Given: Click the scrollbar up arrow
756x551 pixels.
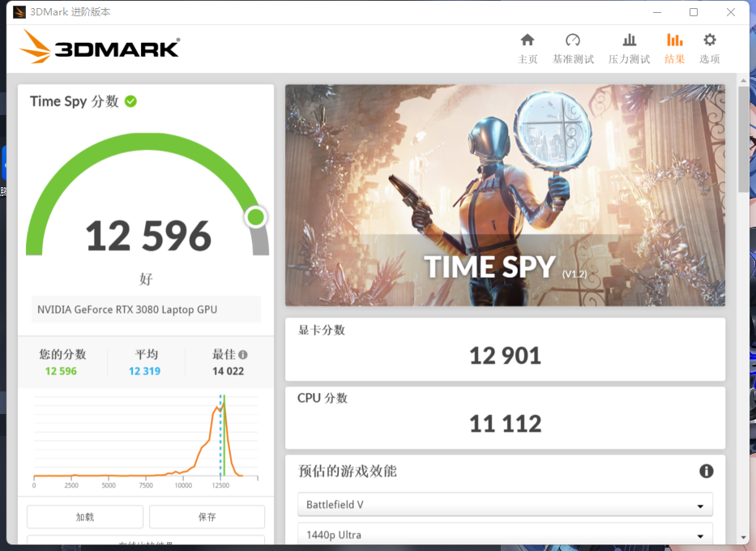Looking at the screenshot, I should pos(743,80).
